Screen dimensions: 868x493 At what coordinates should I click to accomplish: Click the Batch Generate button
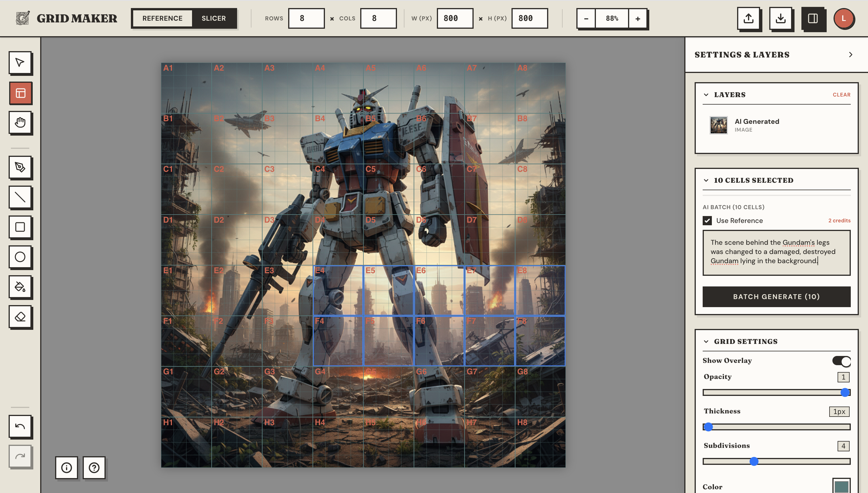[x=776, y=296]
